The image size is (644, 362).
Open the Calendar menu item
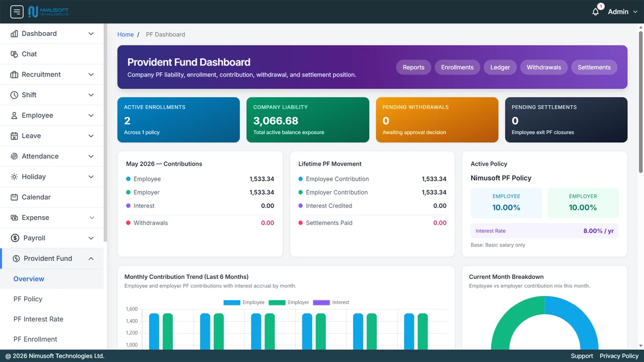52,197
